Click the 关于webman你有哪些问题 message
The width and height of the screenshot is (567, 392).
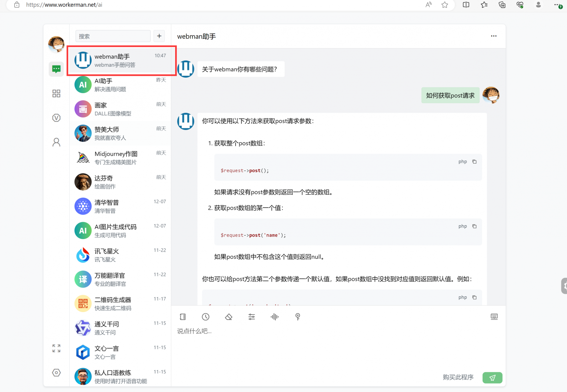coord(241,69)
